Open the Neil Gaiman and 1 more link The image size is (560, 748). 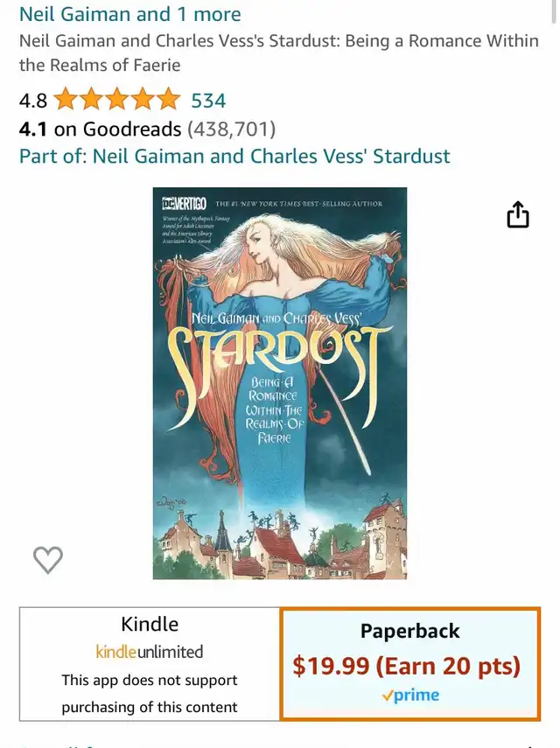coord(129,14)
